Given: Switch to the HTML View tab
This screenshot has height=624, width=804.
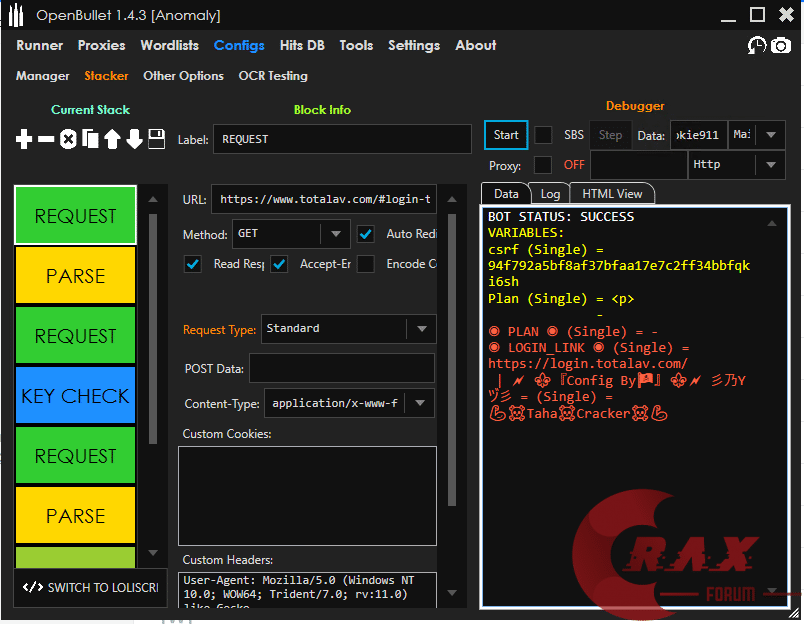Looking at the screenshot, I should click(612, 194).
